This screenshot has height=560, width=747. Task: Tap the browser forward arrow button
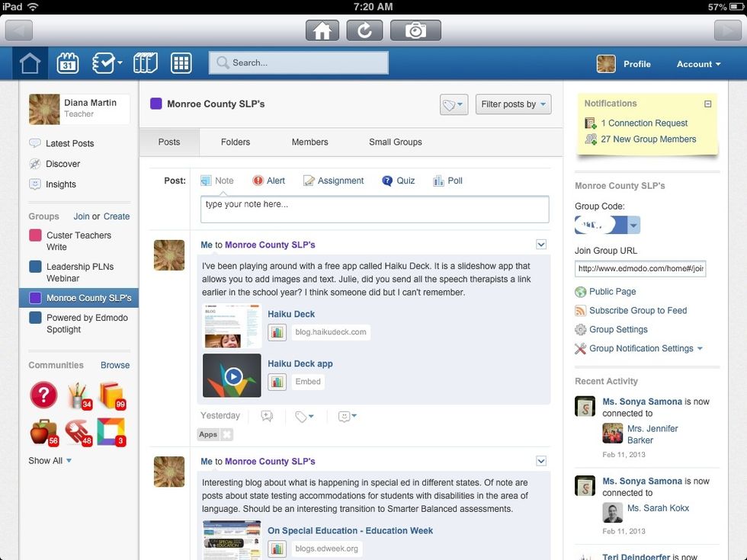[x=728, y=30]
